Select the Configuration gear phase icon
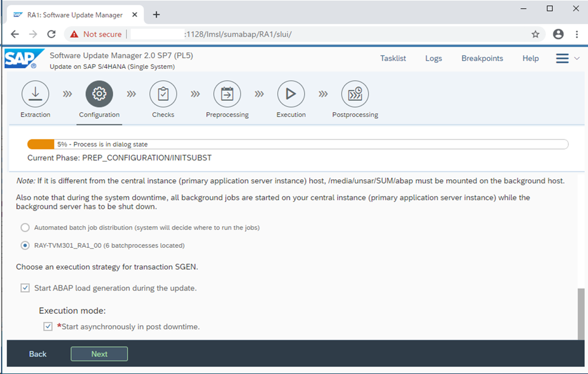588x374 pixels. (x=99, y=94)
